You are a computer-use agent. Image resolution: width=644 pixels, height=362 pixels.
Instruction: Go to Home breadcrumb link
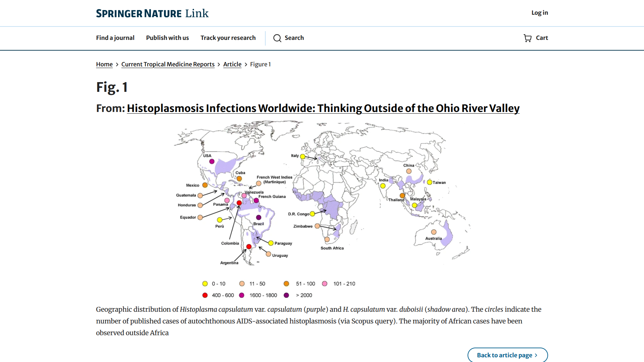click(104, 64)
